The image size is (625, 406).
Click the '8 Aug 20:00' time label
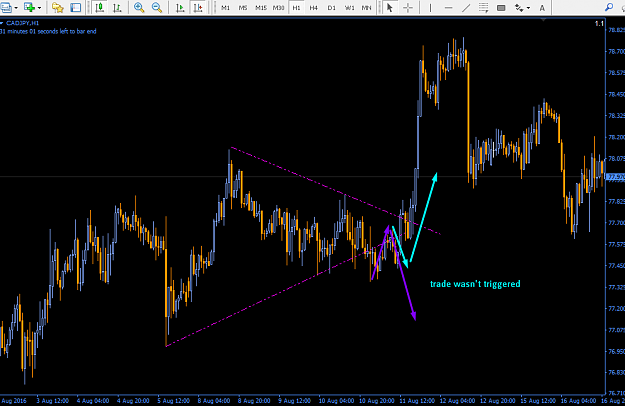pos(255,400)
